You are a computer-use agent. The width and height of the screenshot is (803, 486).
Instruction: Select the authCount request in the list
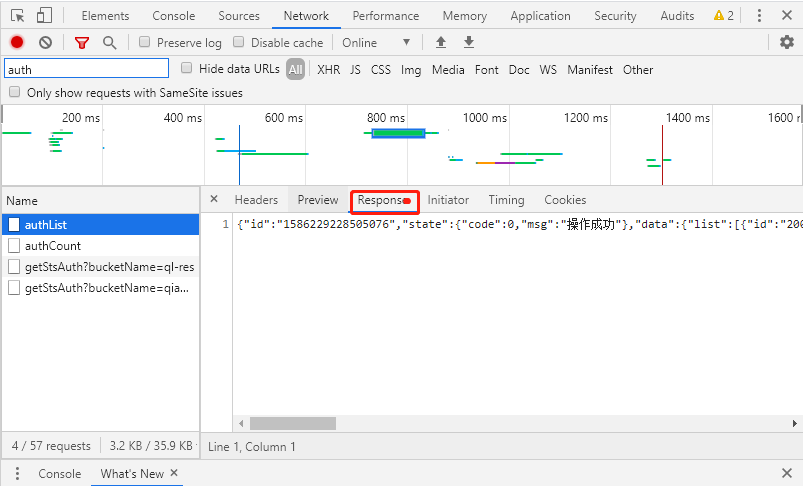(53, 246)
